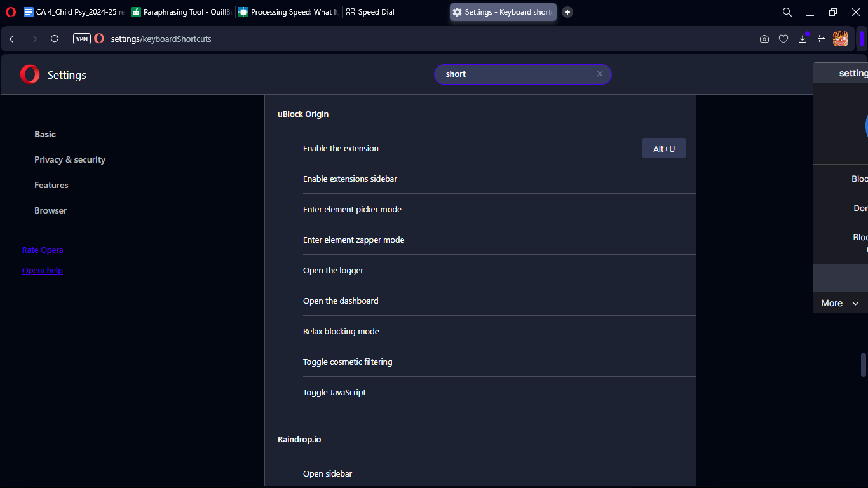This screenshot has width=868, height=488.
Task: Open the Features settings section
Action: click(51, 185)
